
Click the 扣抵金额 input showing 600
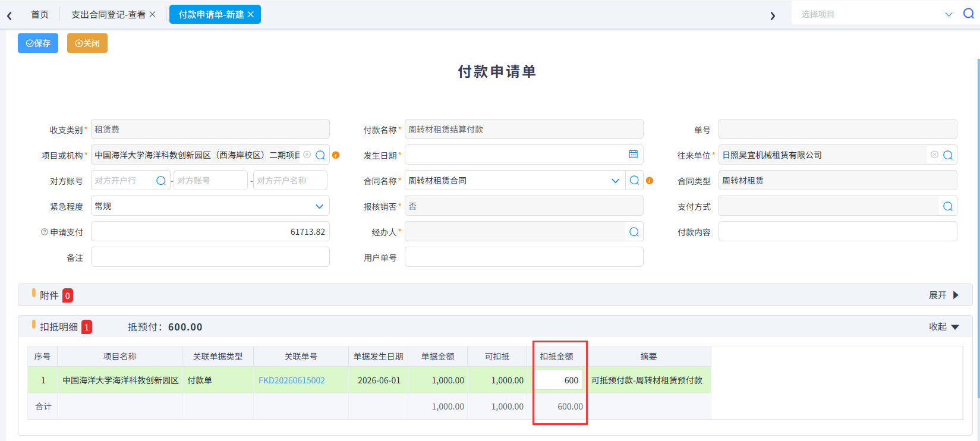[558, 380]
